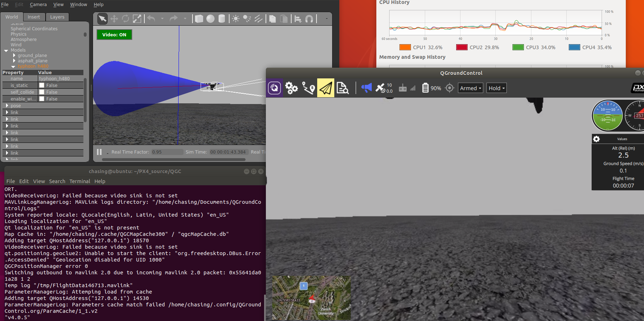644x321 pixels.
Task: Open the Gazebo File menu
Action: tap(5, 5)
